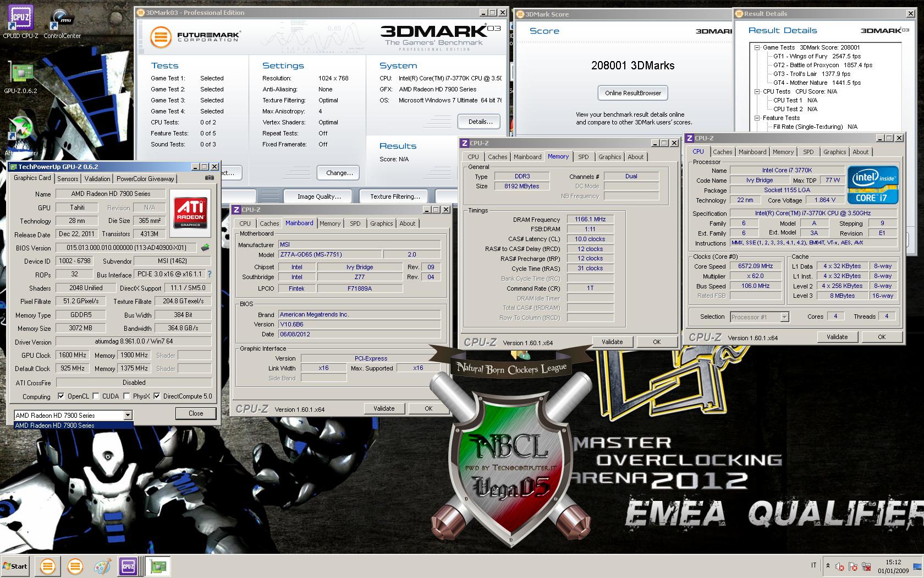Open GPU-Z.0.6.2 desktop icon

coord(20,77)
